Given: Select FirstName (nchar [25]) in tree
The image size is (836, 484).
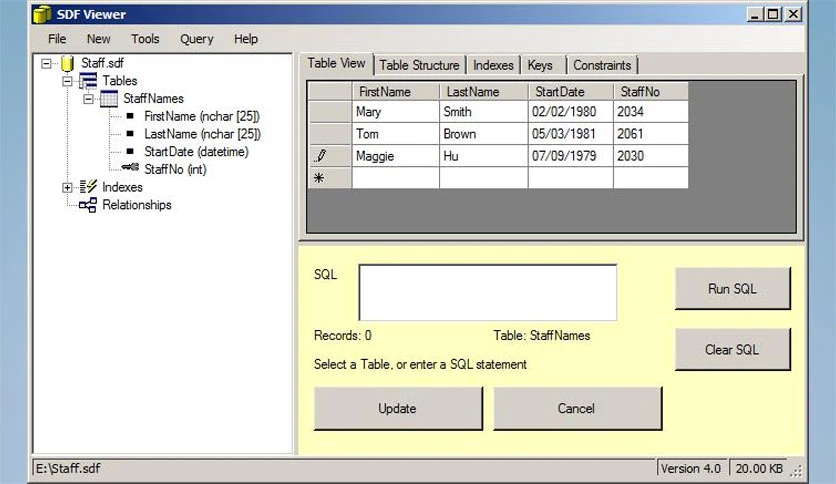Looking at the screenshot, I should 202,116.
